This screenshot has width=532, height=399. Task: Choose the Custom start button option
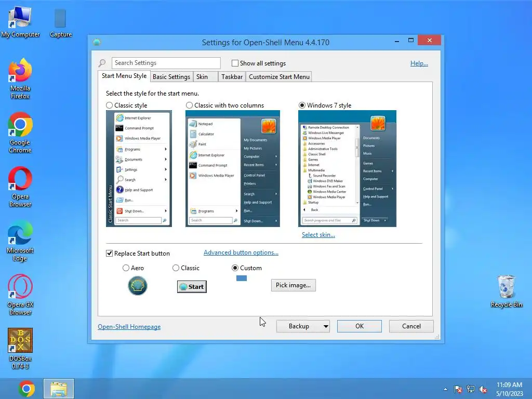[235, 268]
